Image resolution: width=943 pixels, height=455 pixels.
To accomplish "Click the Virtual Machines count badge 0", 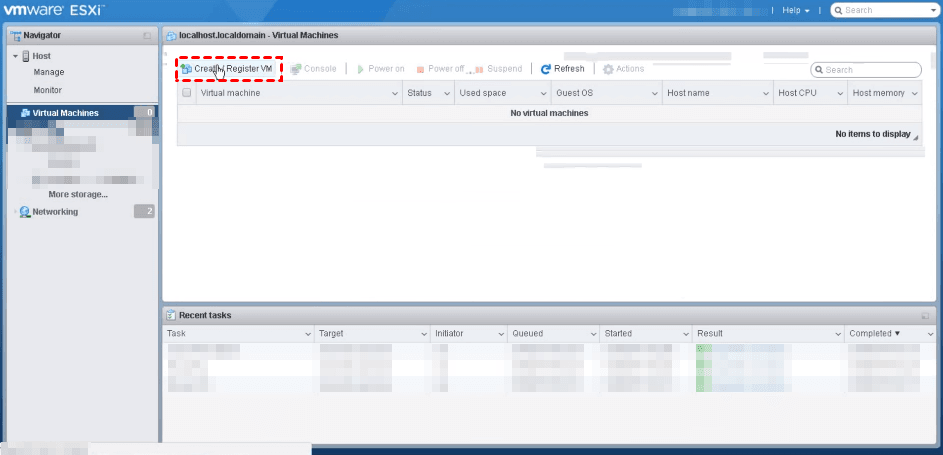I will [x=144, y=113].
